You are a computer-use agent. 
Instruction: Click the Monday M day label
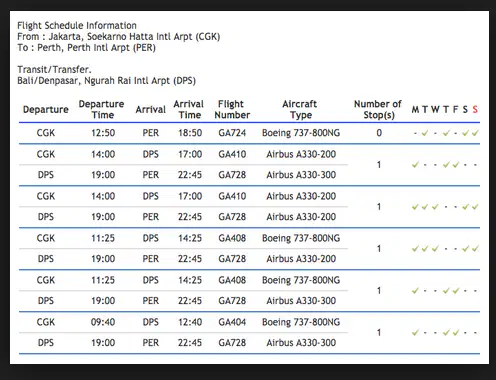pos(415,109)
